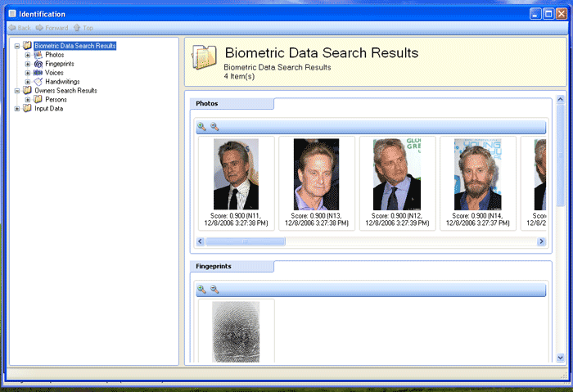
Task: Select Biometric Data Search Results tree item
Action: click(75, 46)
